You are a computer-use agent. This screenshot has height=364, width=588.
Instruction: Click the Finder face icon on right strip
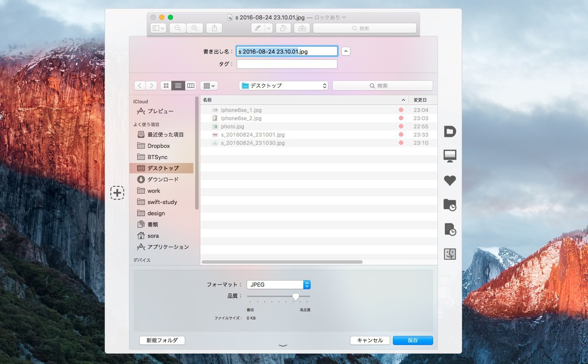click(x=450, y=254)
